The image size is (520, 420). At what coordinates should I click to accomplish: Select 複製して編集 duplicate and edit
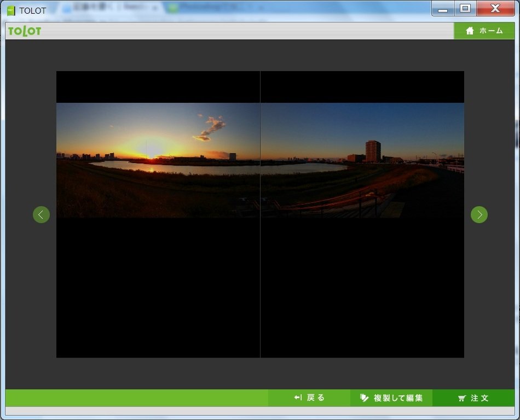[x=391, y=398]
